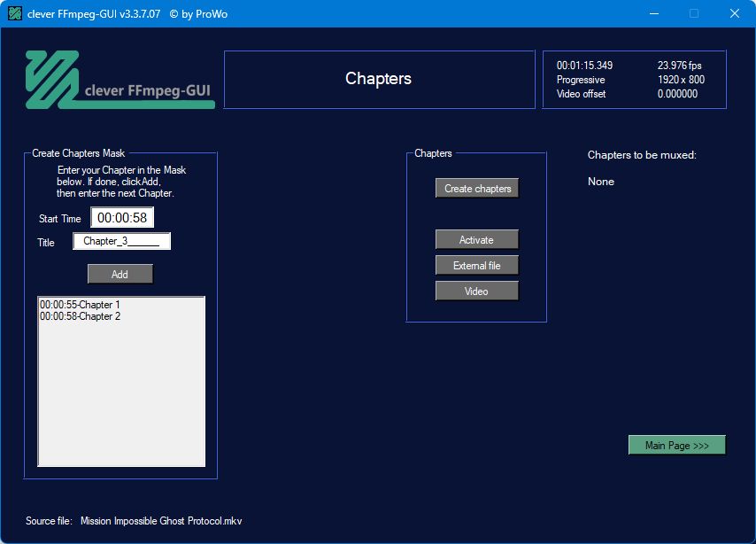
Task: Click the duration value 00:01:15.349
Action: [584, 66]
